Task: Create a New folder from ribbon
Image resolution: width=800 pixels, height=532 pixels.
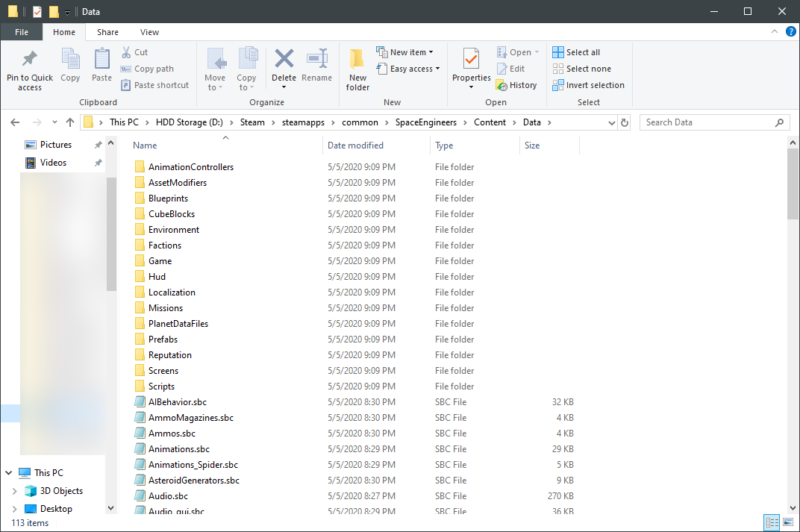Action: [357, 69]
